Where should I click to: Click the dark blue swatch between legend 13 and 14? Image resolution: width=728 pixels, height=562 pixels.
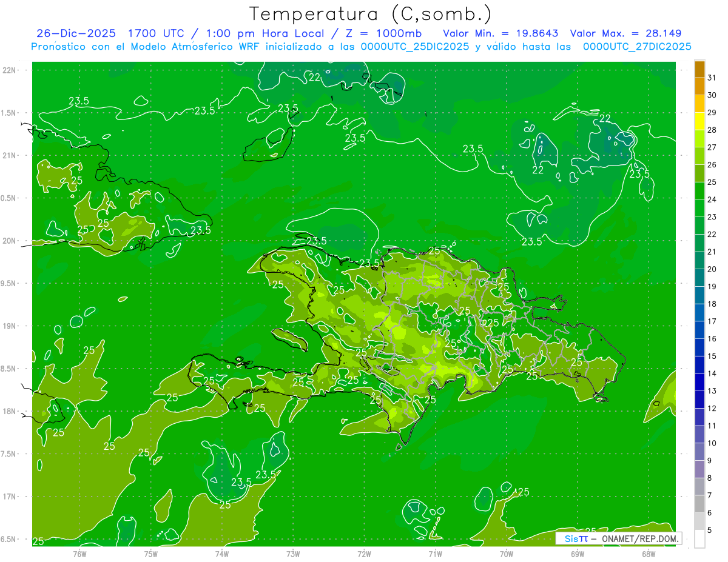click(699, 382)
